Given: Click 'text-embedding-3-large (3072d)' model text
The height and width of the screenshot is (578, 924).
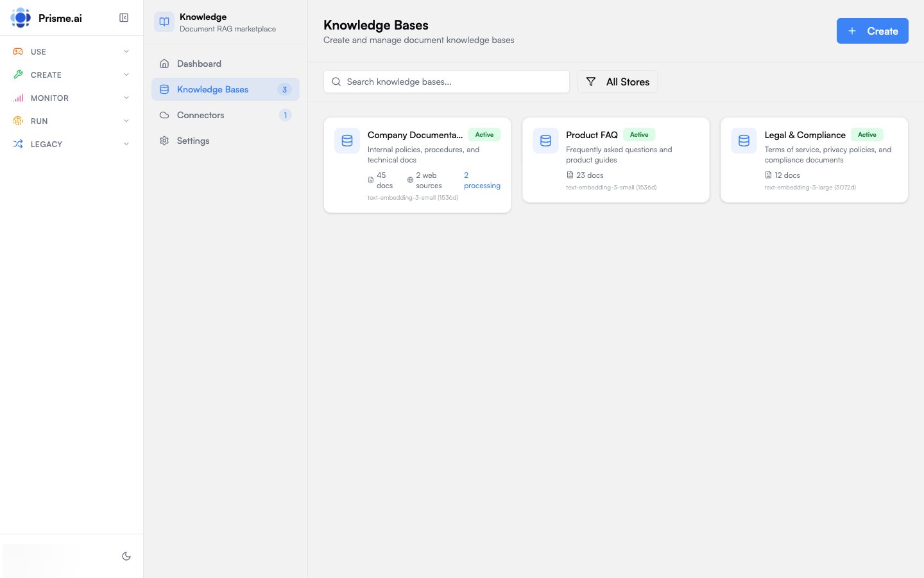Looking at the screenshot, I should coord(810,188).
